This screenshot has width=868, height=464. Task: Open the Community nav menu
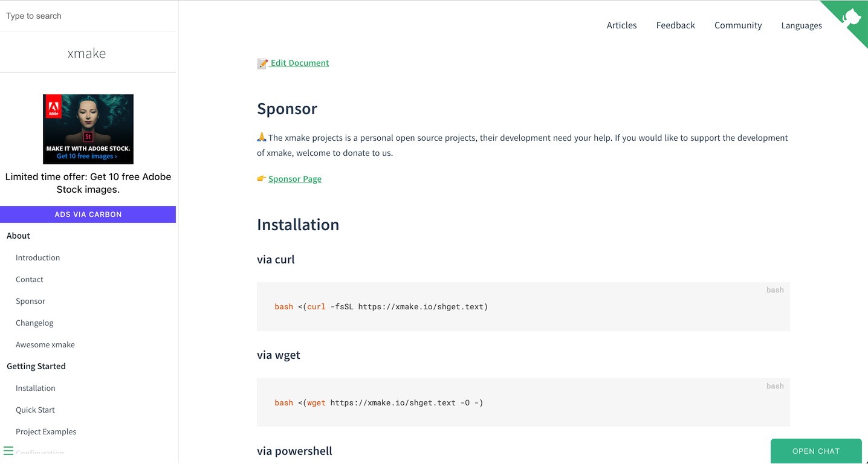point(738,25)
